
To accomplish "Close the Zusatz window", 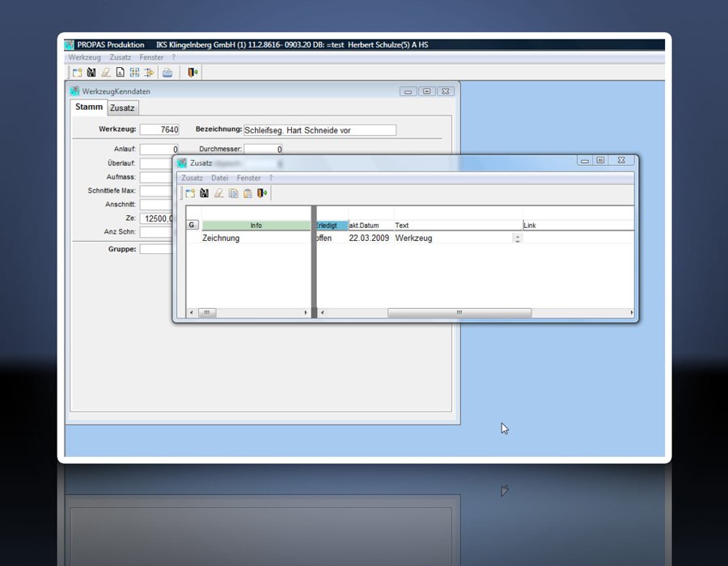I will coord(621,160).
